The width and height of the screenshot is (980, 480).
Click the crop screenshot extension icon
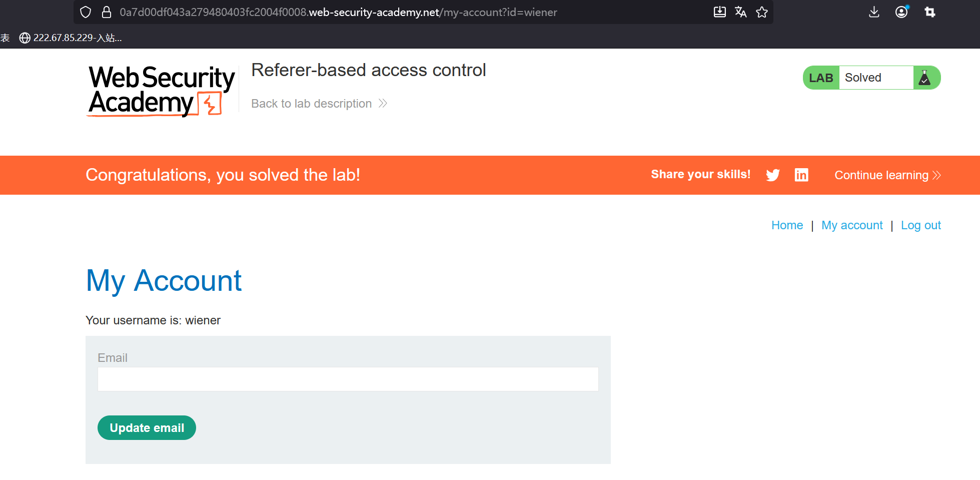tap(930, 12)
